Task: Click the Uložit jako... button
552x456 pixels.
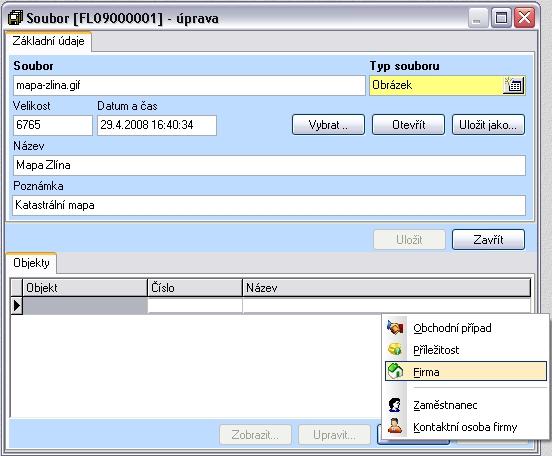Action: [x=488, y=125]
